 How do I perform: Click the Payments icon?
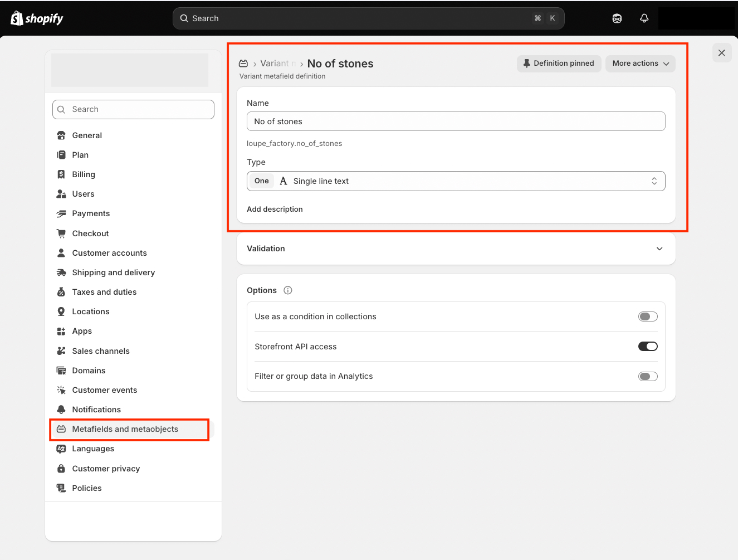61,213
